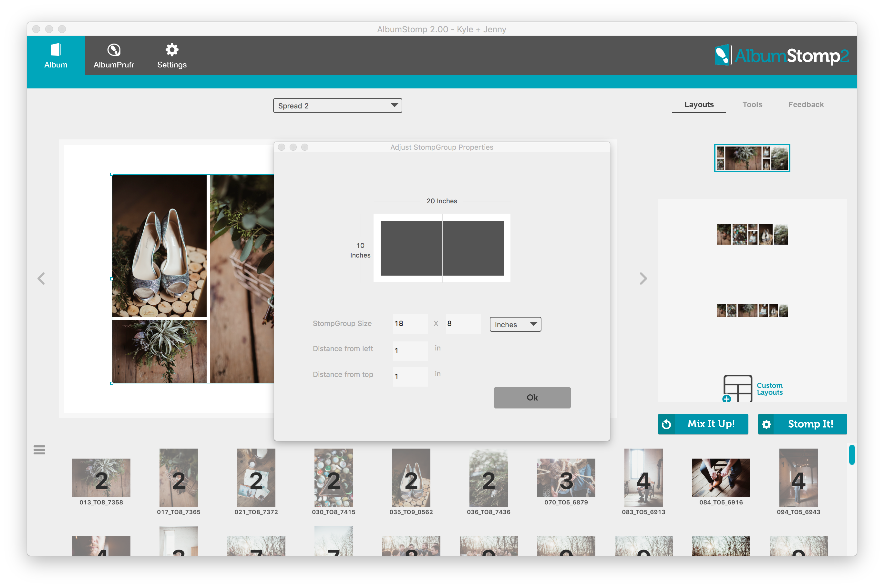Select image 030_TO8_7415 in the tray
Viewport: 884px width, 588px height.
[334, 478]
